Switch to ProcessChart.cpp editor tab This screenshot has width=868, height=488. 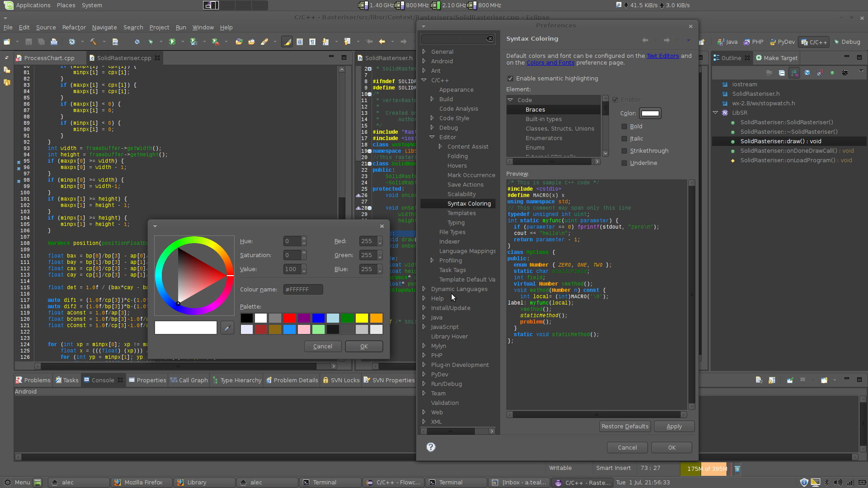[49, 58]
